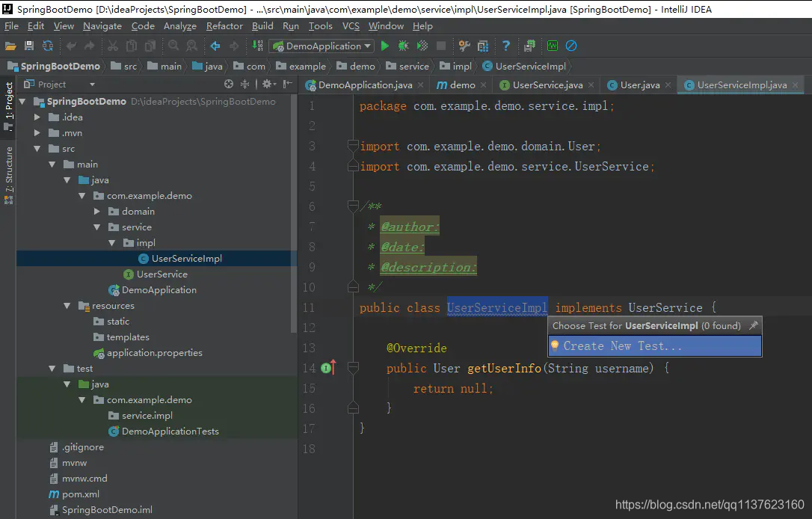
Task: Click the Save All toolbar icon
Action: pyautogui.click(x=29, y=46)
